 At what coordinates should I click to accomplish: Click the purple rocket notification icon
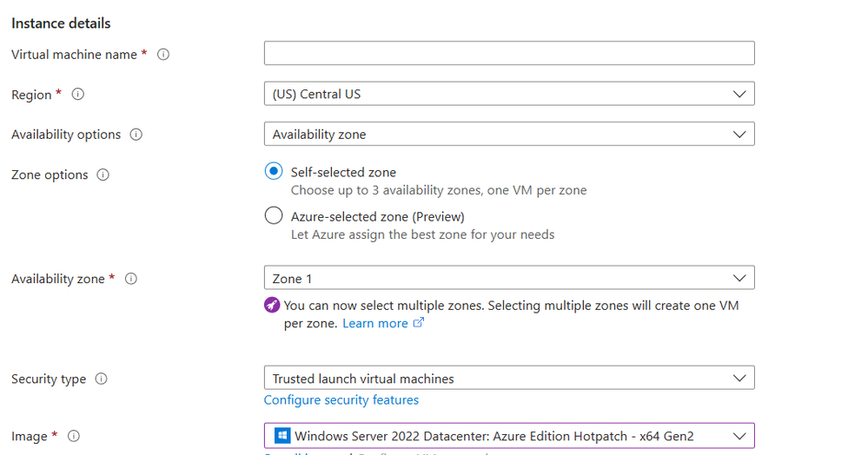point(273,306)
